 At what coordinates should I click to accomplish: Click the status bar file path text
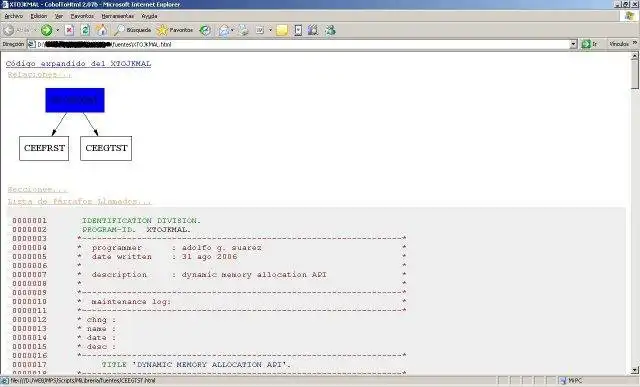[83, 381]
